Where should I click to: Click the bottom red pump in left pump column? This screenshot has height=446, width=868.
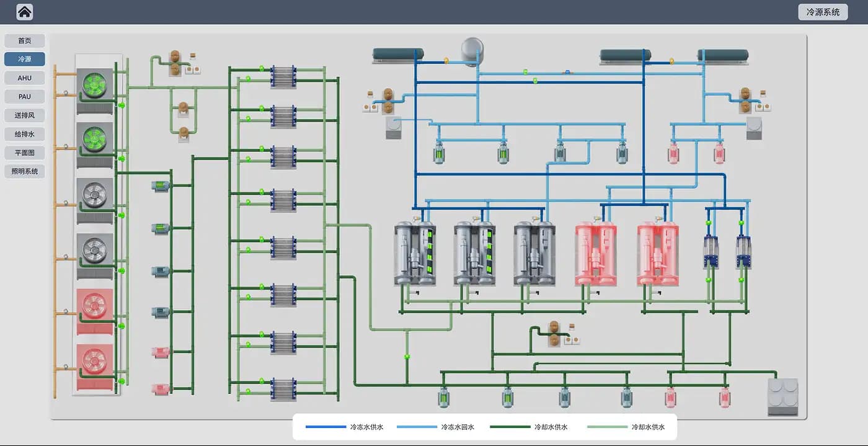161,389
